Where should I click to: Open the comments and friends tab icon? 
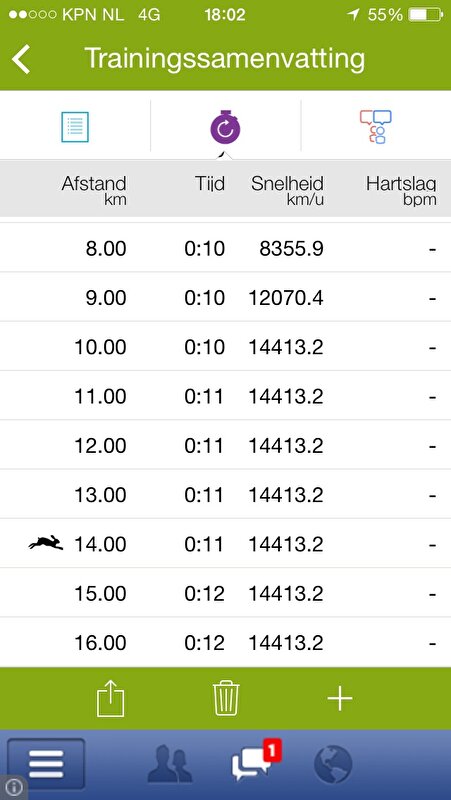point(375,127)
